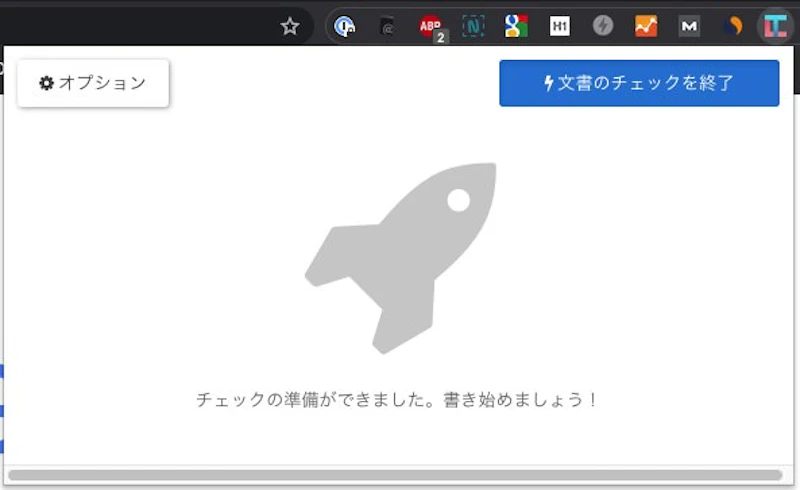Open オプション settings button
Screen dimensions: 800x490
pos(93,83)
